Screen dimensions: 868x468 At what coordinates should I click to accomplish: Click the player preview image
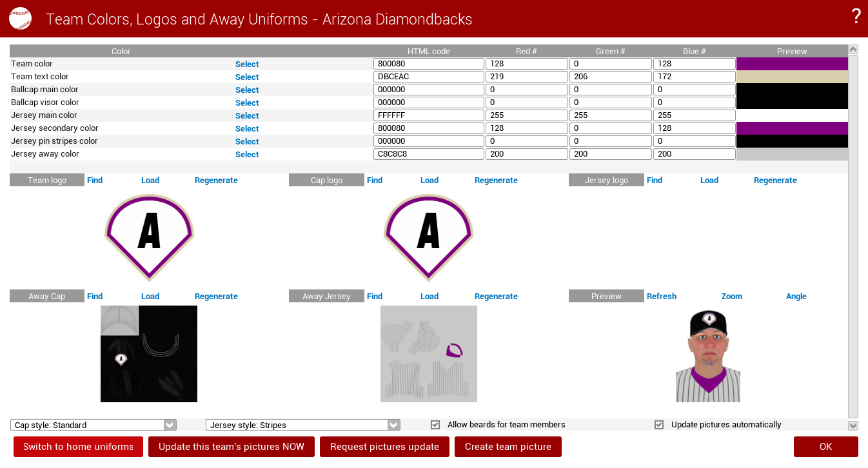708,355
